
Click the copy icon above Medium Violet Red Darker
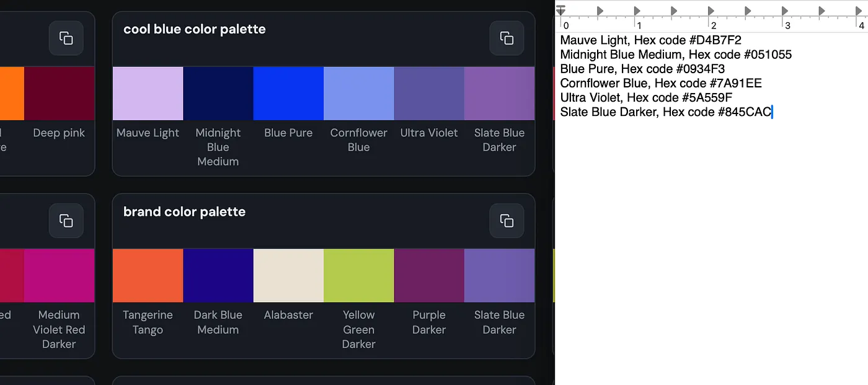coord(66,221)
